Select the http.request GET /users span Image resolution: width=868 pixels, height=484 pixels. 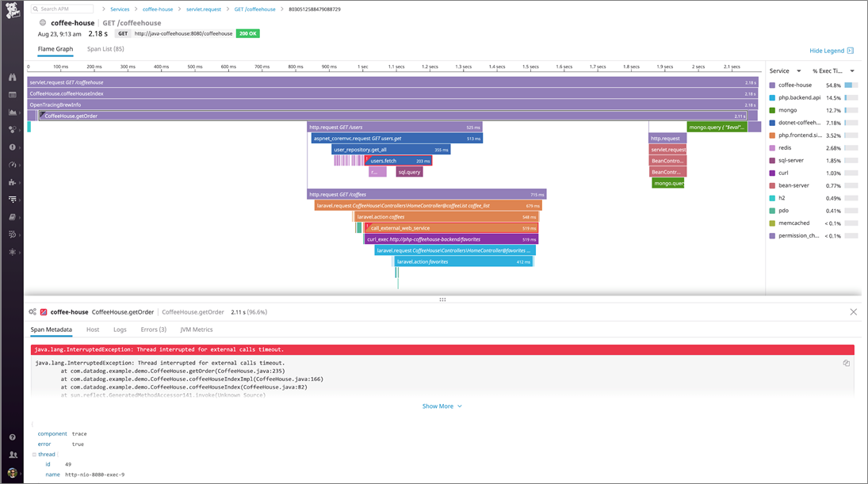pyautogui.click(x=395, y=128)
